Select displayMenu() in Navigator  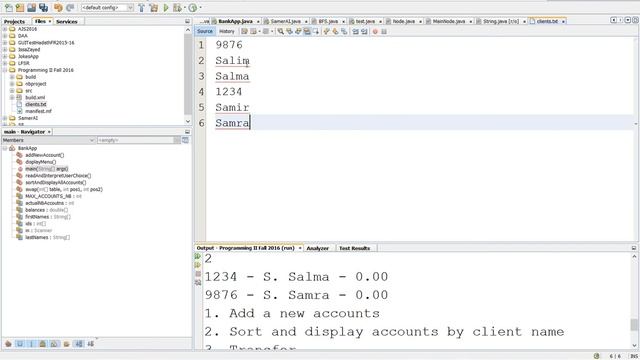point(40,162)
